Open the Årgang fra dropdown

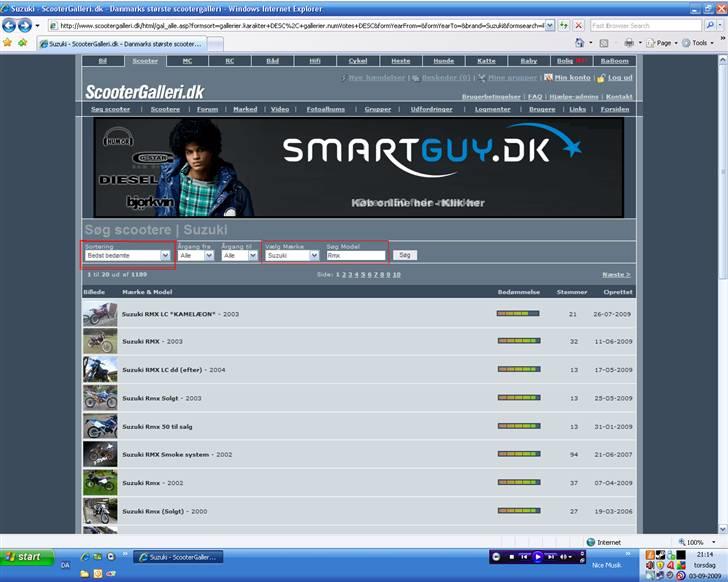coord(195,255)
